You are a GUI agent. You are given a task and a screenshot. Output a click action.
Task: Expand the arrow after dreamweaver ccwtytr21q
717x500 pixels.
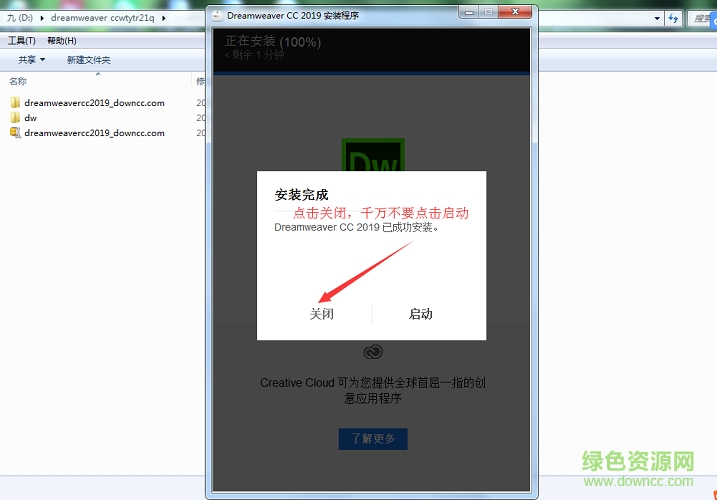[x=164, y=18]
